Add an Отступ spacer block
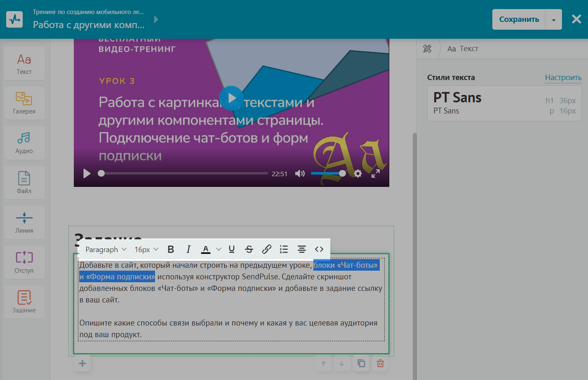The width and height of the screenshot is (588, 380). click(x=24, y=262)
